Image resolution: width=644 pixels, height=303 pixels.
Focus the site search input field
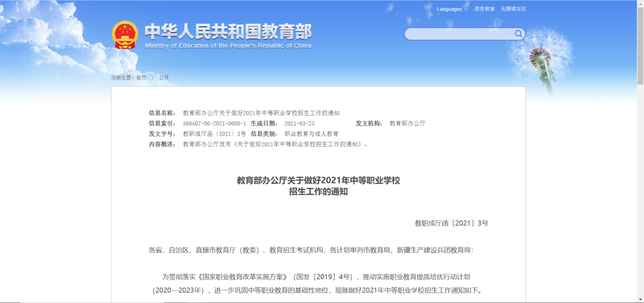(x=459, y=34)
